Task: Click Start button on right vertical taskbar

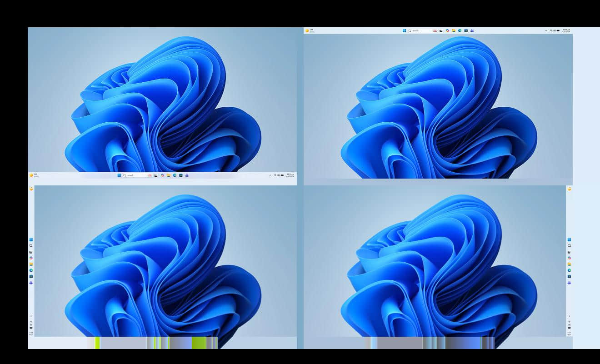Action: point(569,239)
